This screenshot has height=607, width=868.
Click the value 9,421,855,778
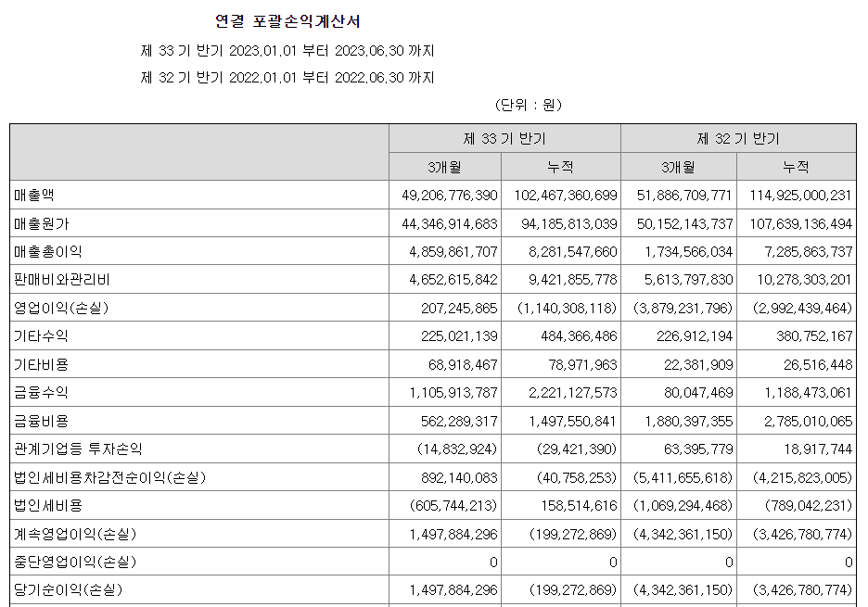tap(573, 280)
